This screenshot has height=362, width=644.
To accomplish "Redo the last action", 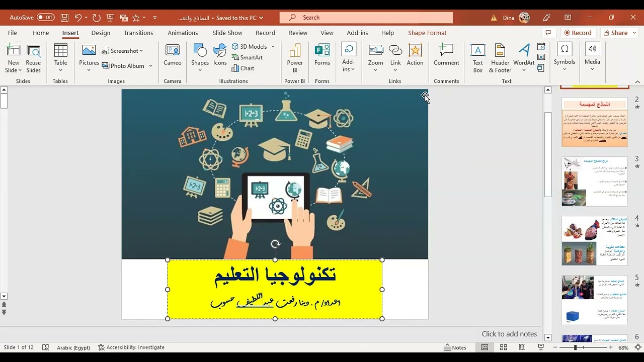I will point(97,18).
